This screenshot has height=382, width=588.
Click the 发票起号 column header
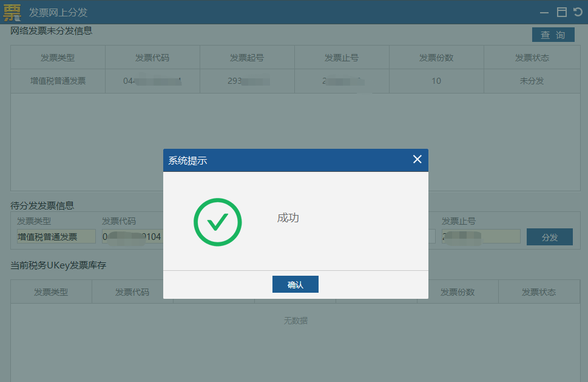click(x=247, y=58)
